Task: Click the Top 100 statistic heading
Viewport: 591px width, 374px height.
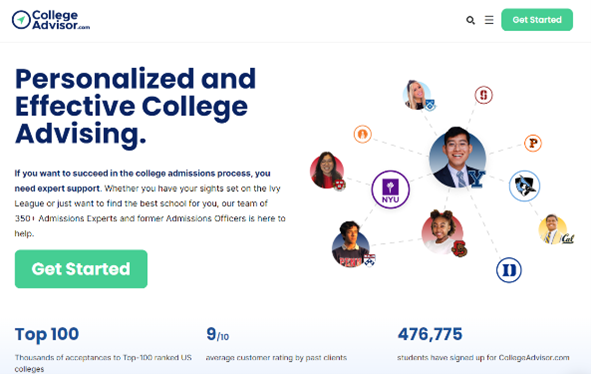Action: [47, 334]
